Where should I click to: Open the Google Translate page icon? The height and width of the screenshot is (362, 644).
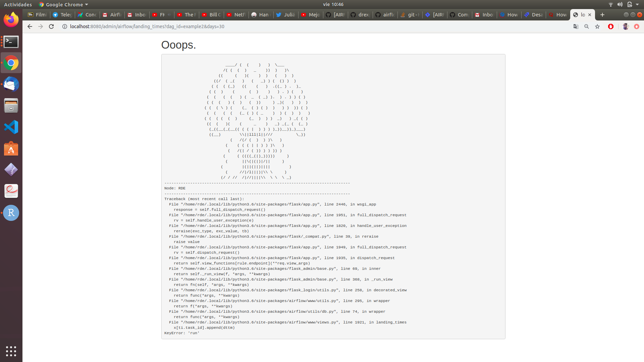pyautogui.click(x=576, y=26)
